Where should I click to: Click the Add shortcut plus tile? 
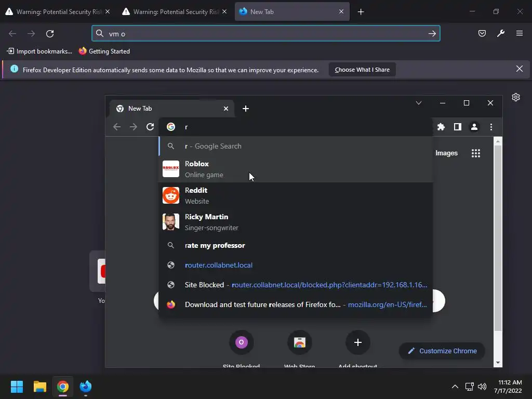[x=357, y=348]
